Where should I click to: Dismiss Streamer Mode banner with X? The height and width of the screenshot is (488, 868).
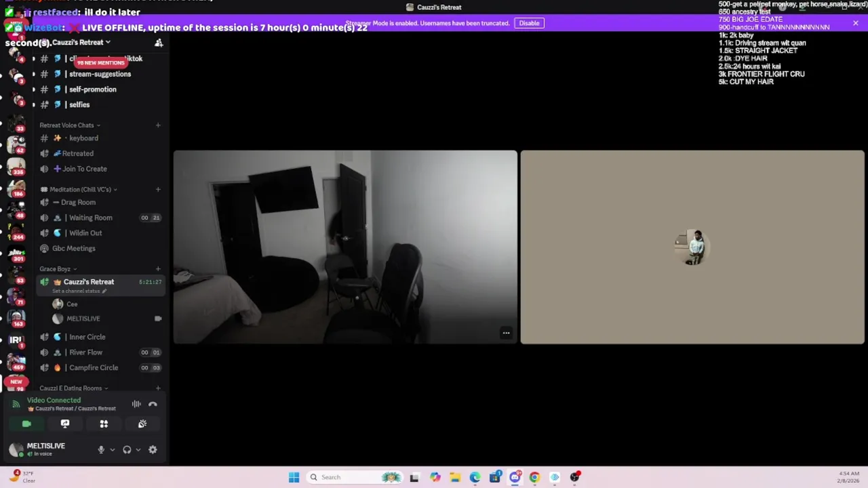pyautogui.click(x=856, y=23)
